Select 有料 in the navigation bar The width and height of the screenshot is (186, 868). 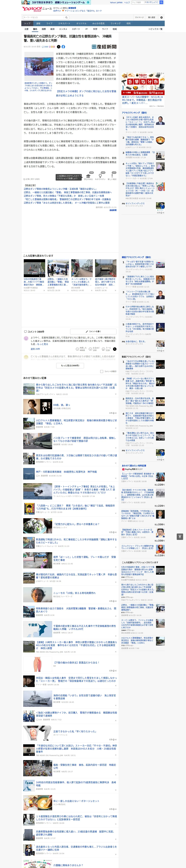pos(128,24)
